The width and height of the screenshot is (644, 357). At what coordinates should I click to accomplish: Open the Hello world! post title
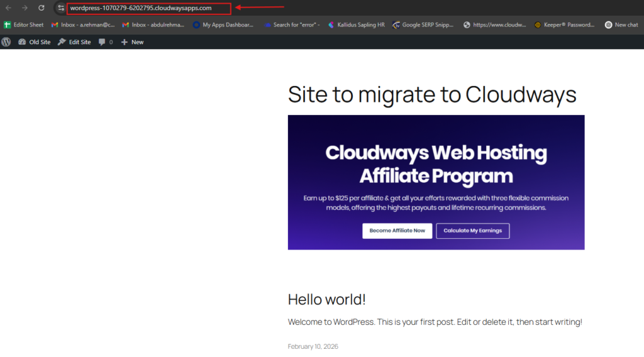326,300
